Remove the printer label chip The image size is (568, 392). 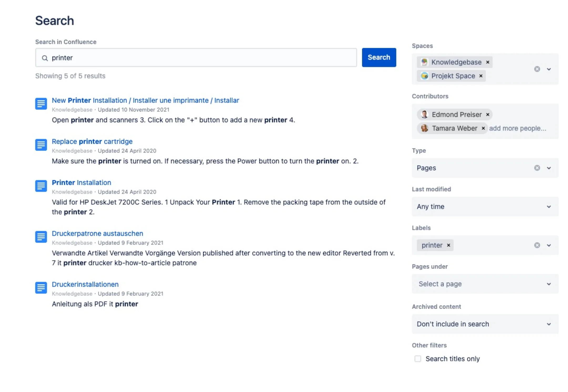449,245
